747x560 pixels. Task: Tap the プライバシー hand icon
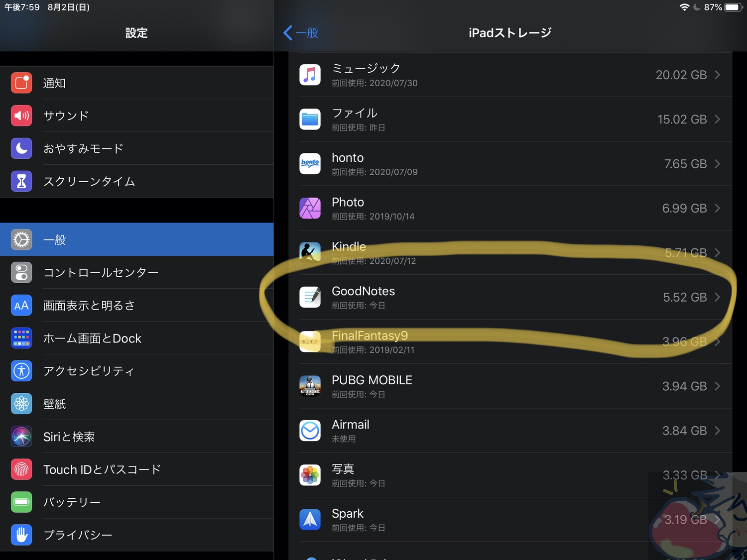(x=21, y=535)
